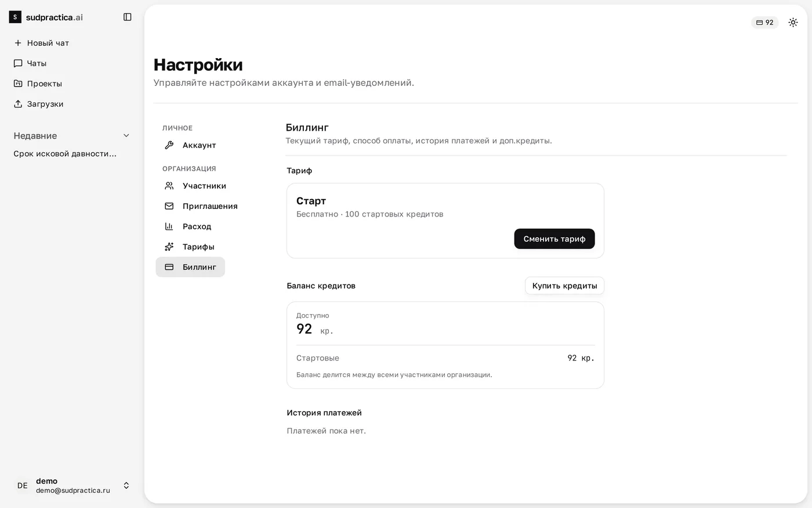Click the sparkle icon next to Тарифы
The image size is (812, 508).
point(169,247)
